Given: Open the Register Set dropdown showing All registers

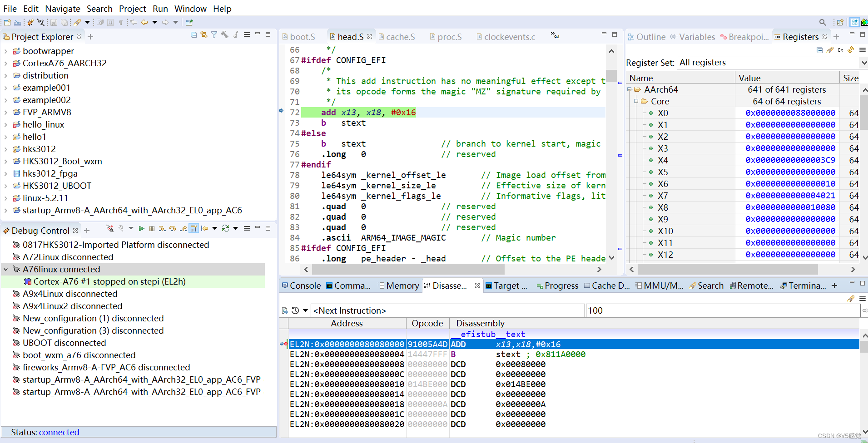Looking at the screenshot, I should pyautogui.click(x=864, y=63).
